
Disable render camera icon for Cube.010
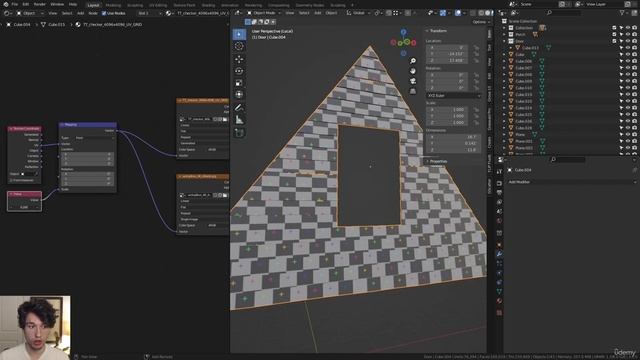coord(634,88)
